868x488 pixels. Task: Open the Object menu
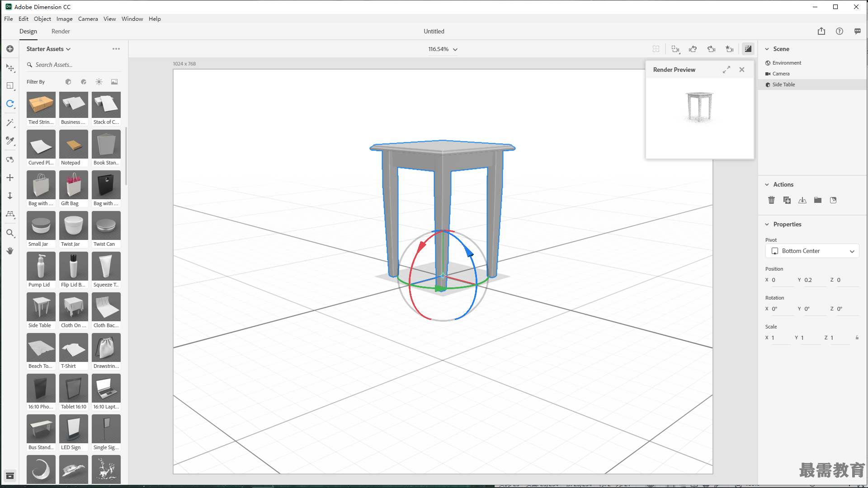click(x=42, y=19)
